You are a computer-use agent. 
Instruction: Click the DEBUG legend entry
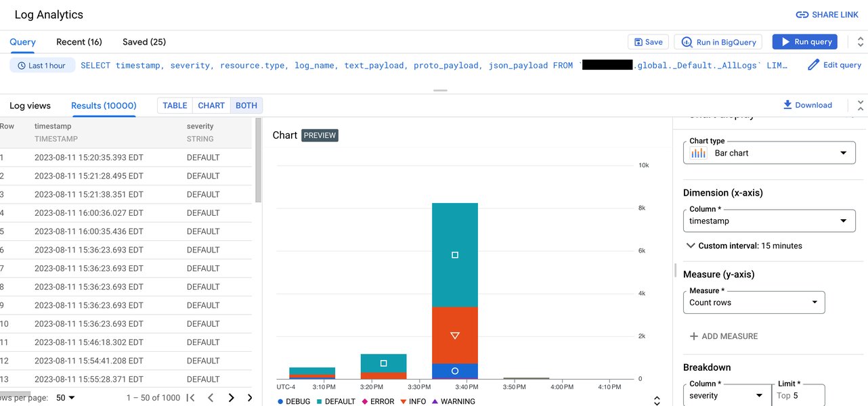click(x=294, y=401)
